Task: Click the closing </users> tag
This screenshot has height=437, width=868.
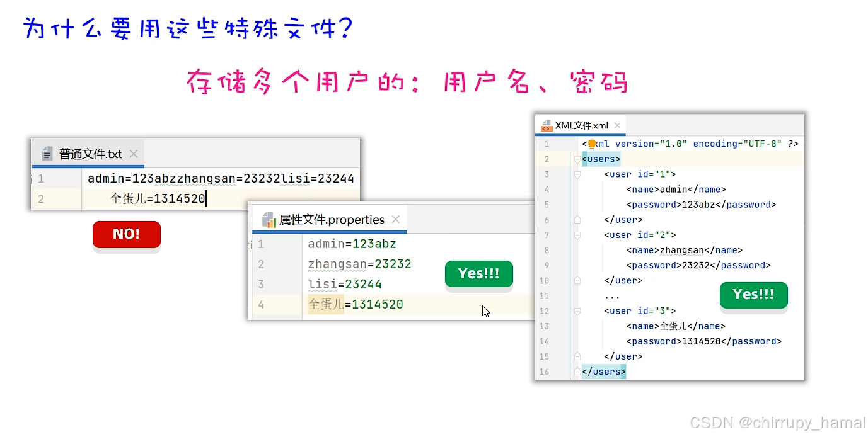Action: (x=604, y=372)
